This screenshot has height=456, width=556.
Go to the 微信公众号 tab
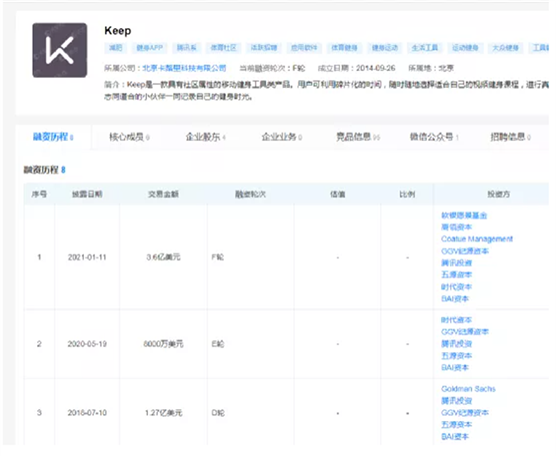434,137
